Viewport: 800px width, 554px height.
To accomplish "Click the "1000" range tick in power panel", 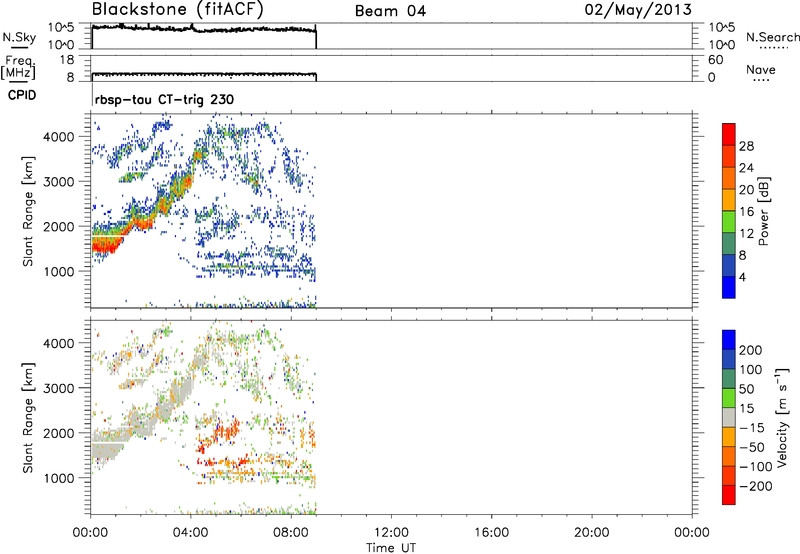I will click(59, 271).
